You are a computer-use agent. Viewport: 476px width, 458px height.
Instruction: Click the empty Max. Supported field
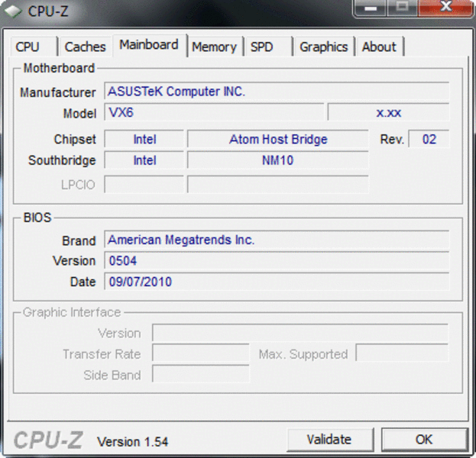click(x=402, y=353)
